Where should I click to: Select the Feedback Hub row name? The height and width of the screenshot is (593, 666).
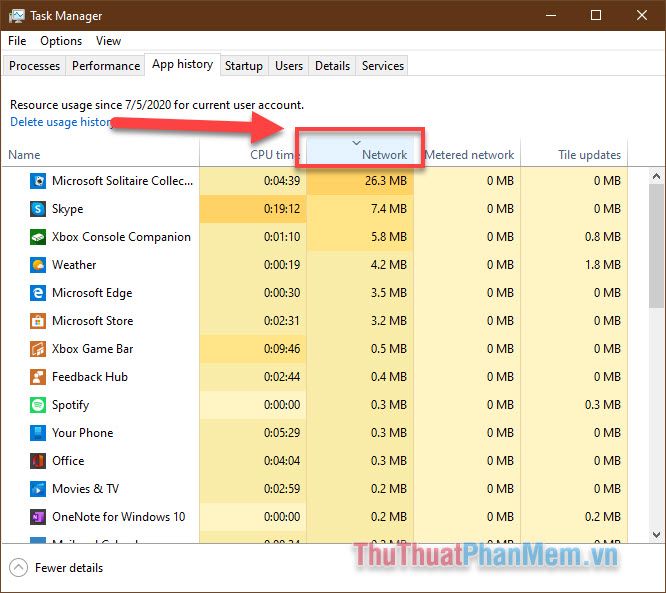[90, 377]
